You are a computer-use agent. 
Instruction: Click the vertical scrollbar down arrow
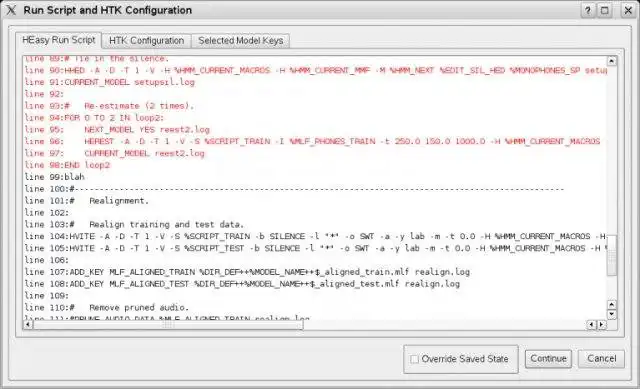pyautogui.click(x=611, y=314)
